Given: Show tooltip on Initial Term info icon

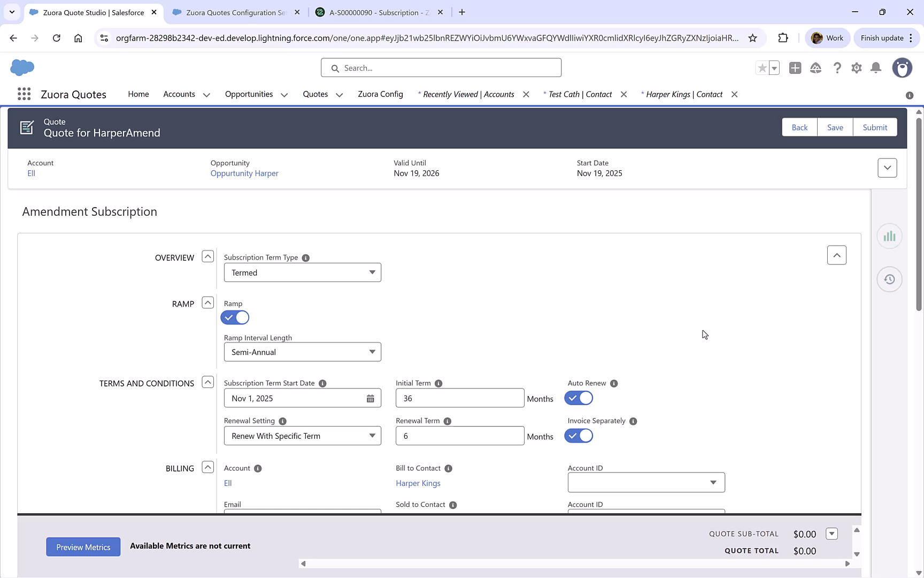Looking at the screenshot, I should (438, 383).
